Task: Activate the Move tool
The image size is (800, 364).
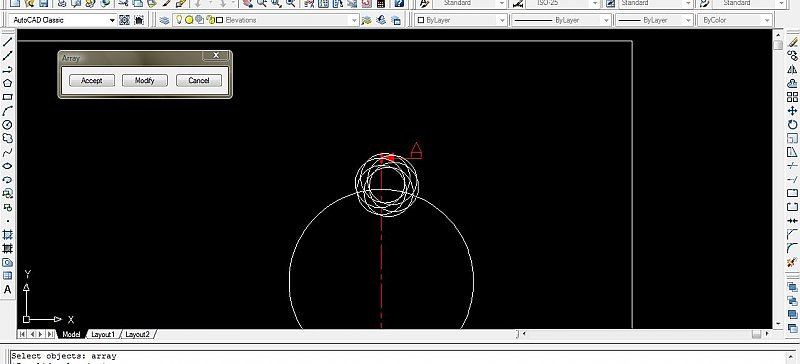Action: [792, 111]
